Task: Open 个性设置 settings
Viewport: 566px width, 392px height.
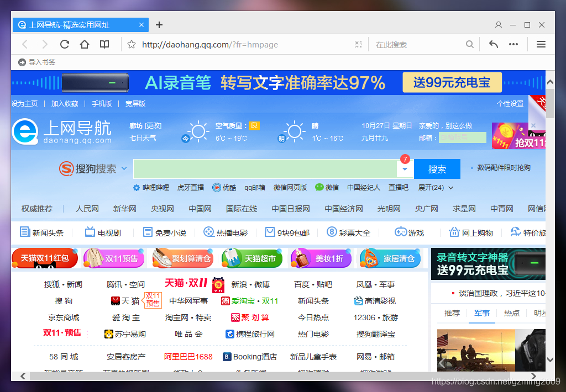Action: 510,103
